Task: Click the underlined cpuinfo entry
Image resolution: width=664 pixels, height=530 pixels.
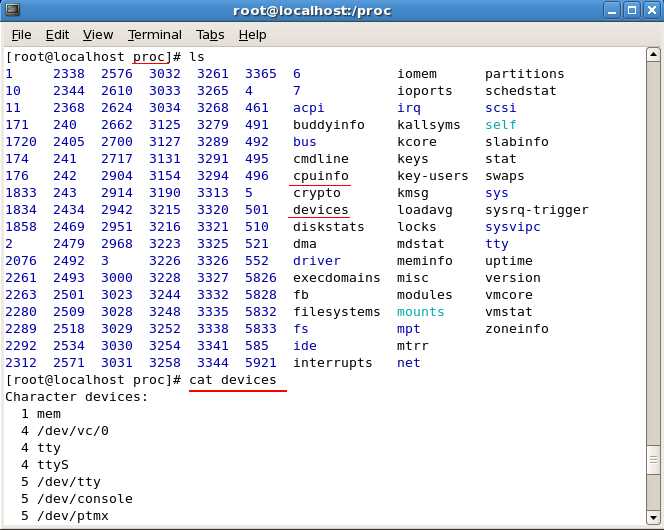Action: [x=321, y=176]
